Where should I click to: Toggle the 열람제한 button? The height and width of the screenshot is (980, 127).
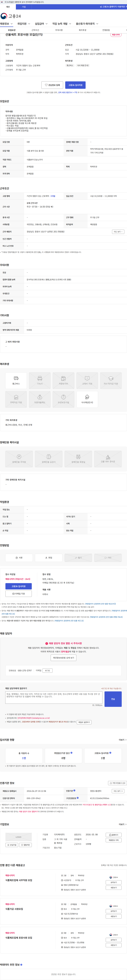(26, 845)
